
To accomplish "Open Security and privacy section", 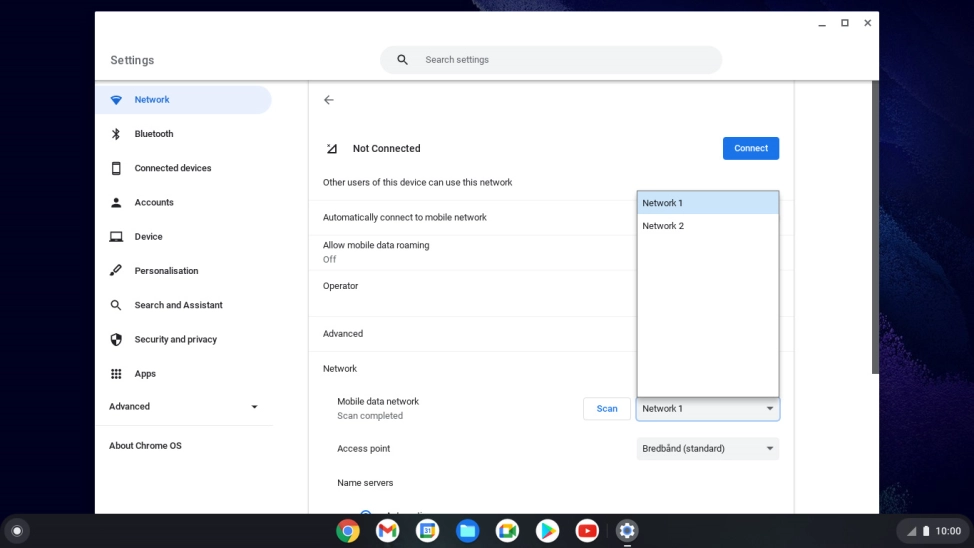I will [x=175, y=339].
